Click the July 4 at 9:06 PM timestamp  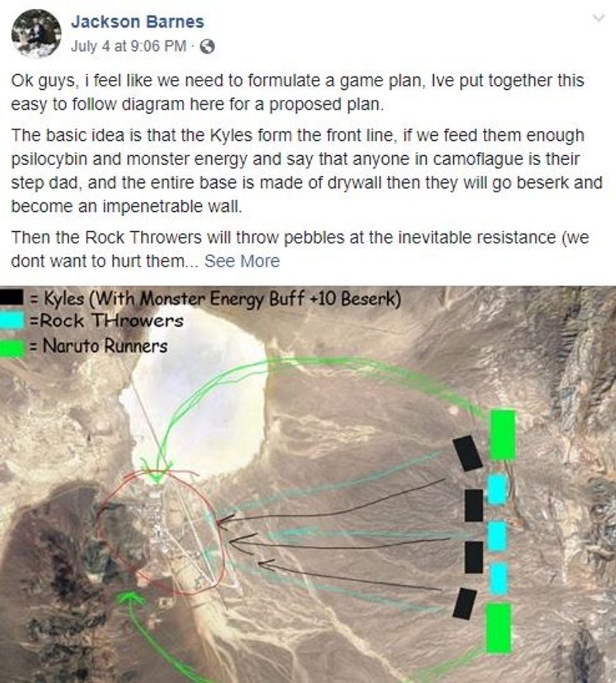click(128, 46)
